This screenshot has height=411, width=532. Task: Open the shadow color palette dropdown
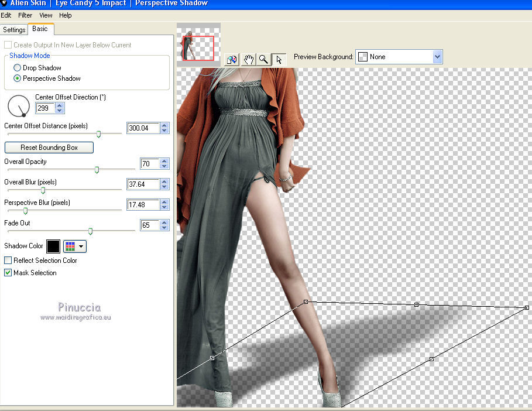point(75,246)
